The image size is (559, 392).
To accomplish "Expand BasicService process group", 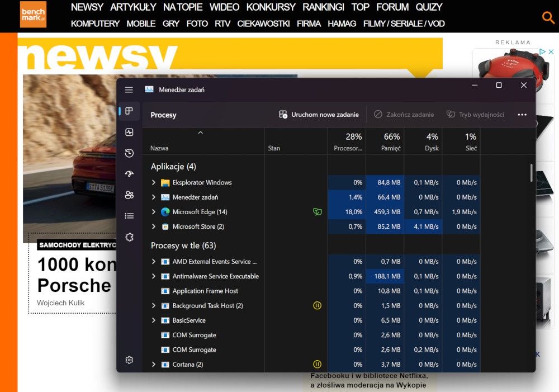I will tap(154, 320).
